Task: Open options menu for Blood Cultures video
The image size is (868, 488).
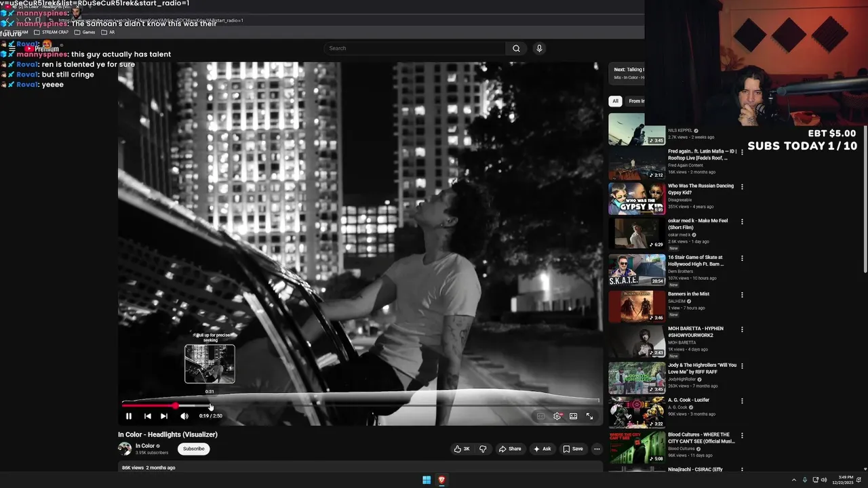Action: tap(742, 436)
